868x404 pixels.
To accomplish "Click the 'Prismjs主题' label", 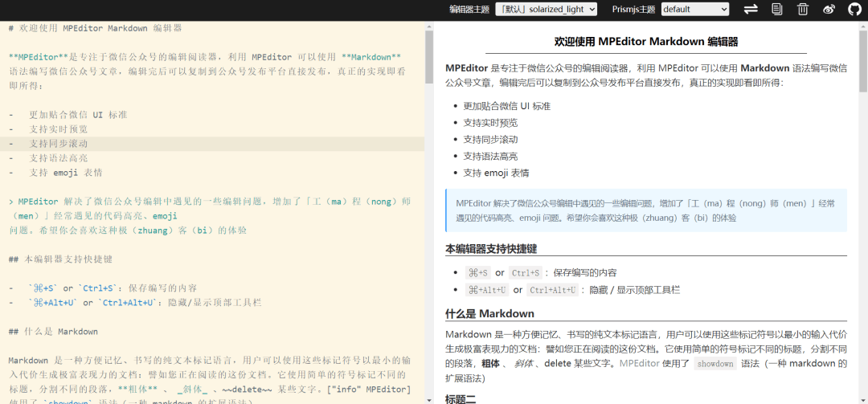I will pyautogui.click(x=633, y=10).
